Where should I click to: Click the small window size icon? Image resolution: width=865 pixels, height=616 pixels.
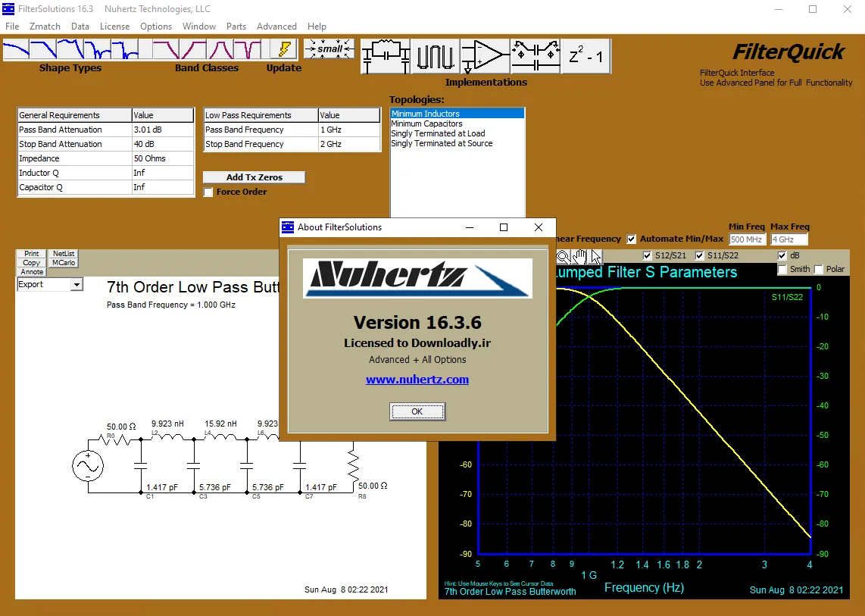[x=329, y=48]
